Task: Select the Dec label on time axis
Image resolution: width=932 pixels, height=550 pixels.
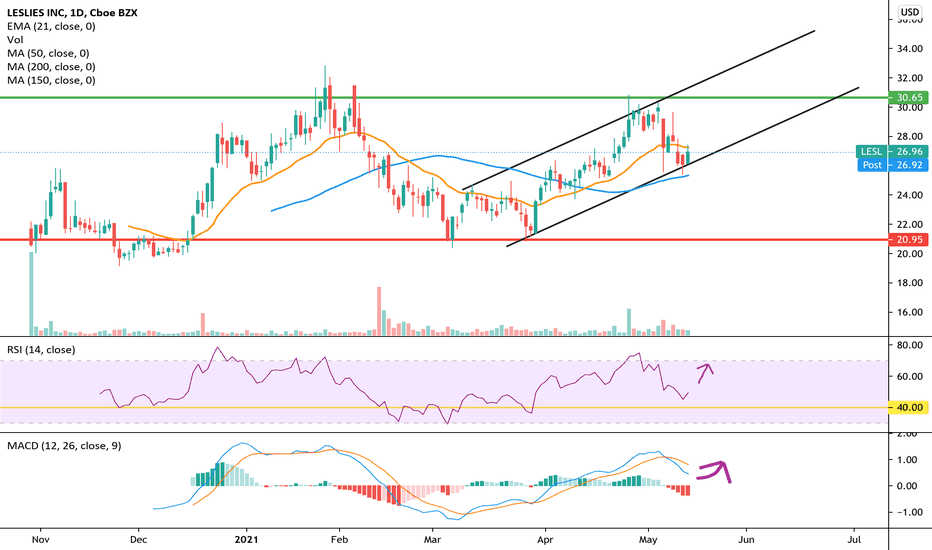Action: tap(138, 540)
